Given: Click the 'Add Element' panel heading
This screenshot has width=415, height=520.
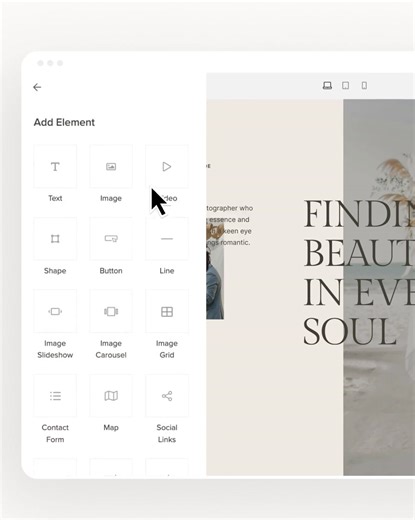Looking at the screenshot, I should point(64,122).
